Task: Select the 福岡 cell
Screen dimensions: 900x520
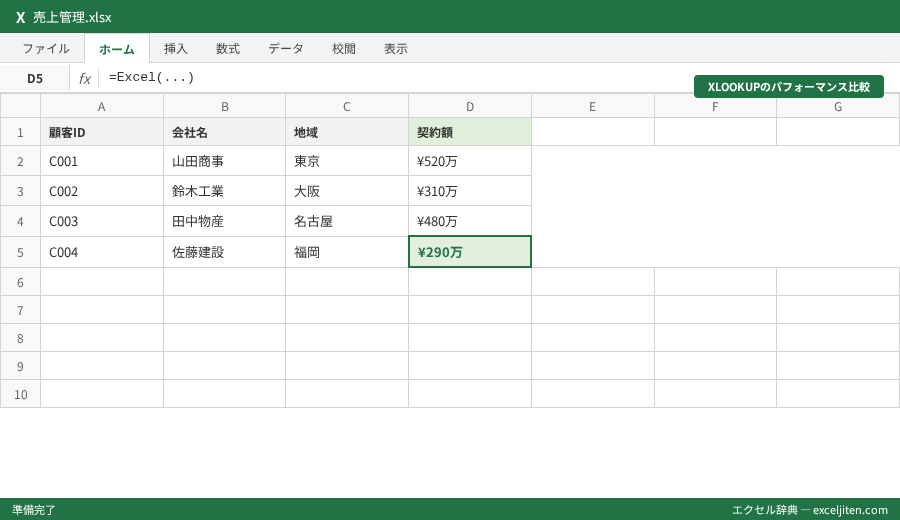Action: tap(347, 252)
